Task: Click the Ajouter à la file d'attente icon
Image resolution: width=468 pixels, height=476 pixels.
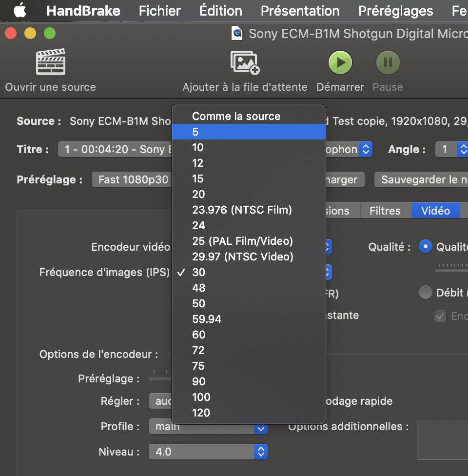Action: [x=245, y=62]
